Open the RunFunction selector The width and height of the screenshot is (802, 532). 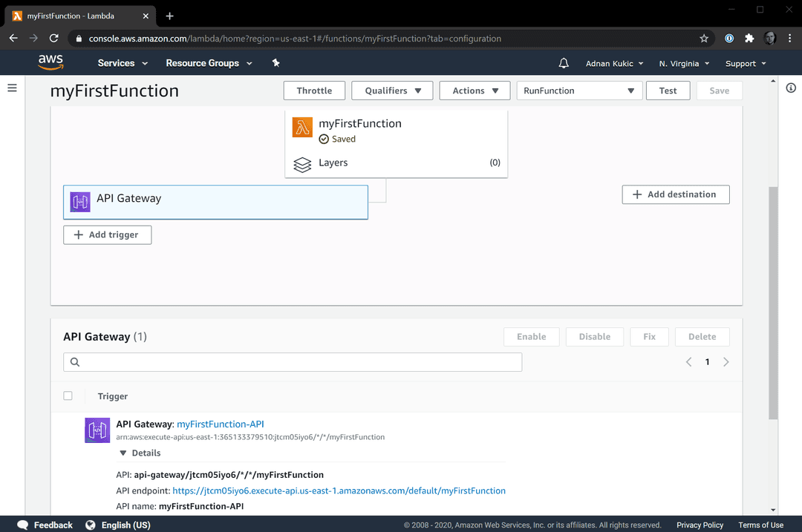pyautogui.click(x=578, y=90)
